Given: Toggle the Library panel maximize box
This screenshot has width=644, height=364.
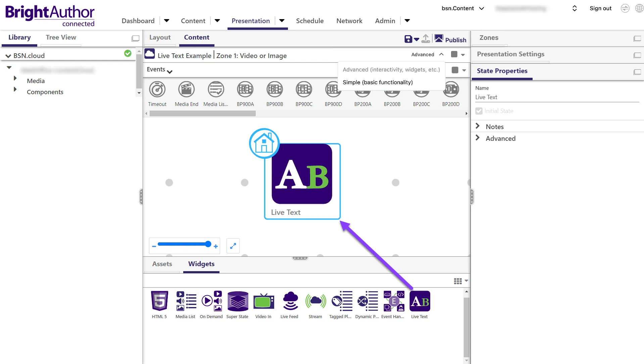Looking at the screenshot, I should (x=135, y=39).
